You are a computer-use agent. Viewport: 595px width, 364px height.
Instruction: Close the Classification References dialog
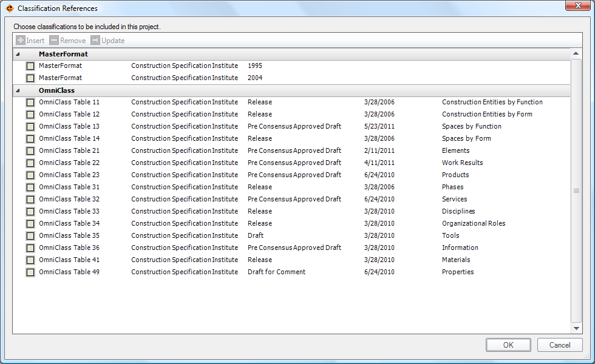click(x=578, y=5)
